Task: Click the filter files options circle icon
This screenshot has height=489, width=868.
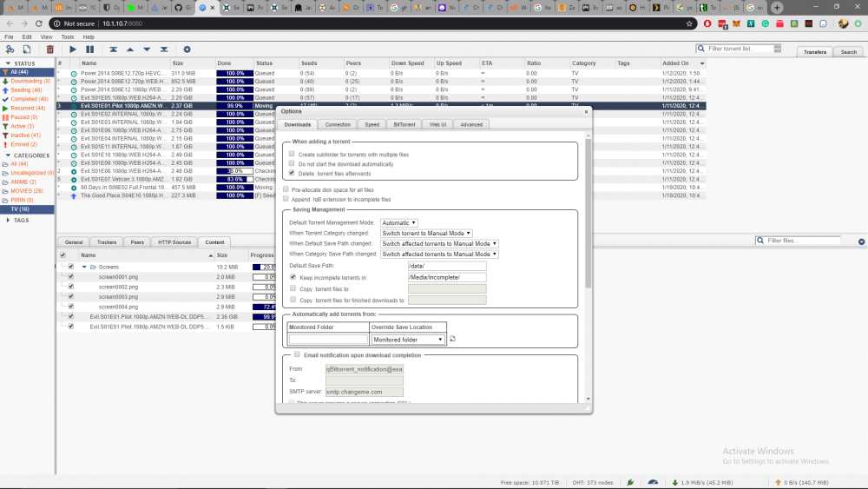Action: pos(861,241)
